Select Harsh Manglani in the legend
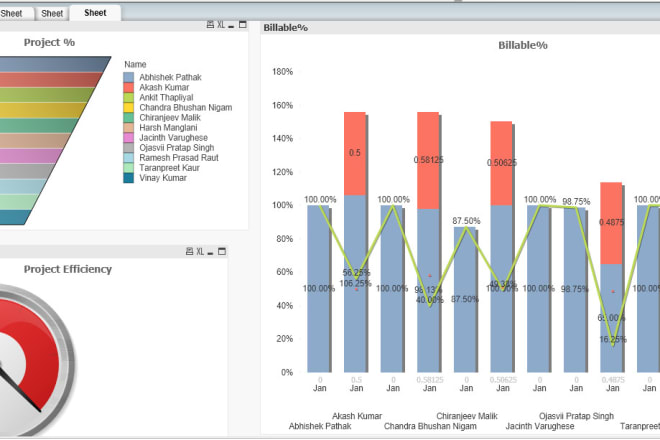The height and width of the screenshot is (440, 660). [x=168, y=128]
